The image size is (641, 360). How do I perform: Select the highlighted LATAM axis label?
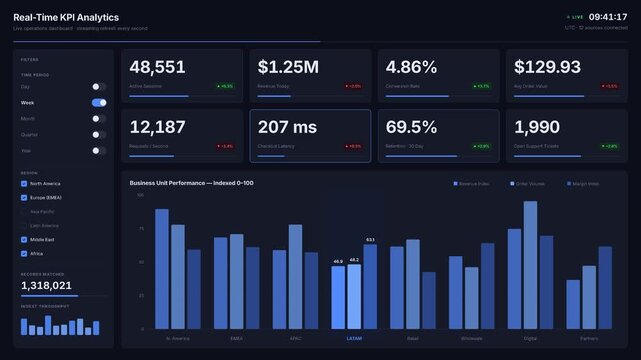(354, 339)
